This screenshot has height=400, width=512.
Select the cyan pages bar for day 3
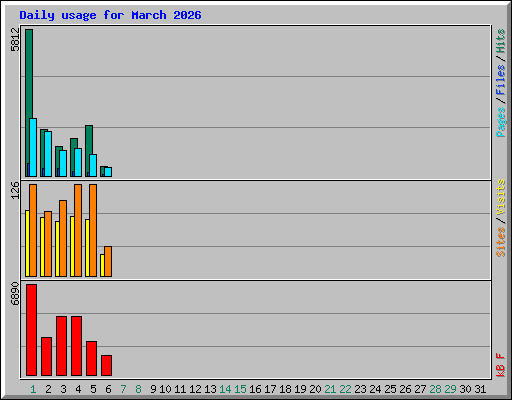point(63,163)
